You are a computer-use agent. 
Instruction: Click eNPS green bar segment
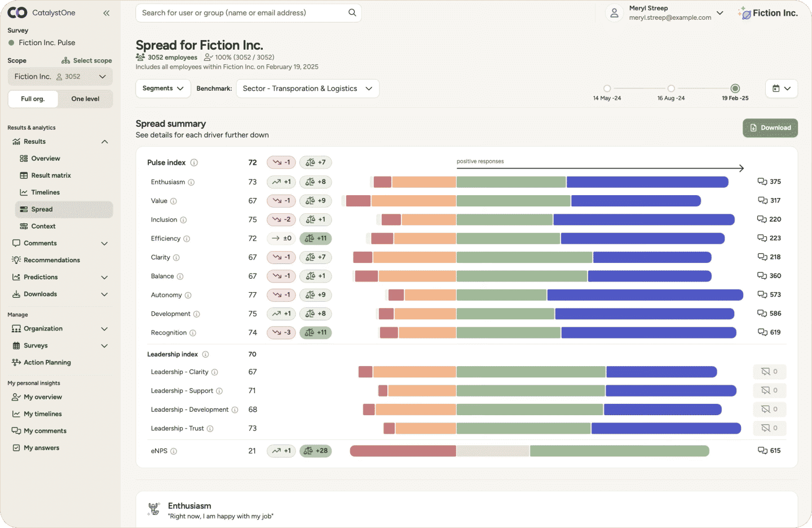[x=619, y=451]
